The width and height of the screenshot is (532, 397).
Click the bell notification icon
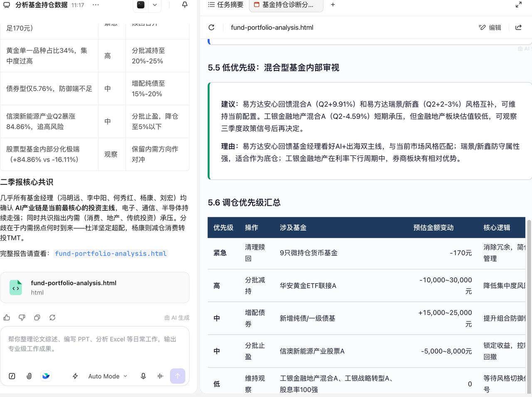point(185,5)
